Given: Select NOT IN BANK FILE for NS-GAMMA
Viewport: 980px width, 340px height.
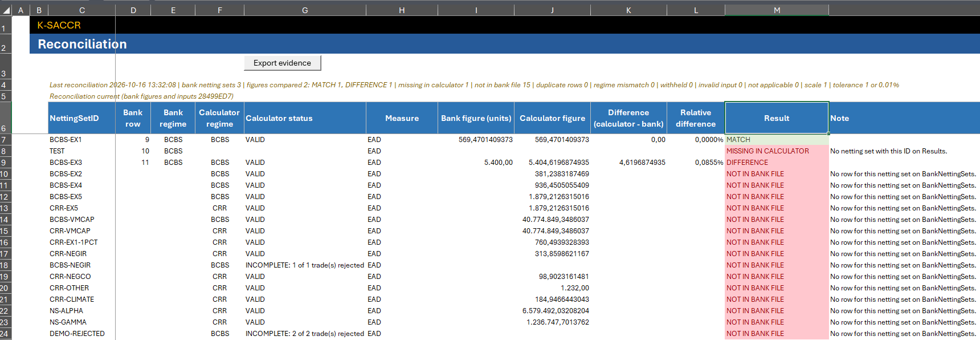Looking at the screenshot, I should (x=777, y=322).
